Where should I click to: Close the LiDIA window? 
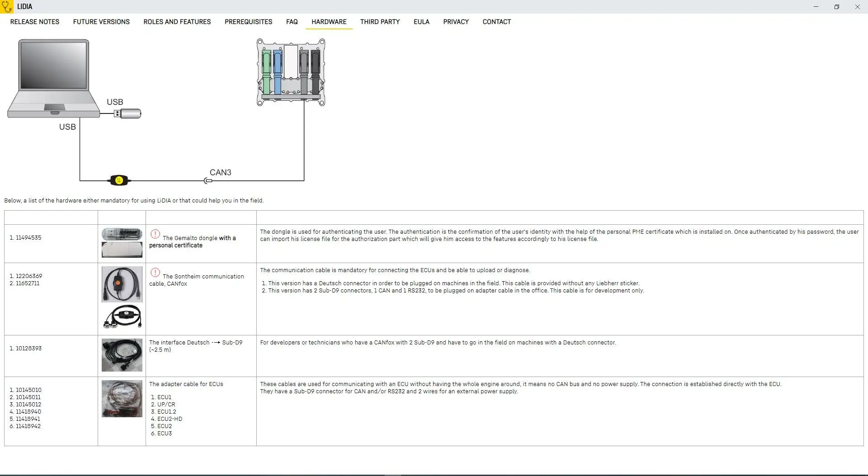pos(858,7)
